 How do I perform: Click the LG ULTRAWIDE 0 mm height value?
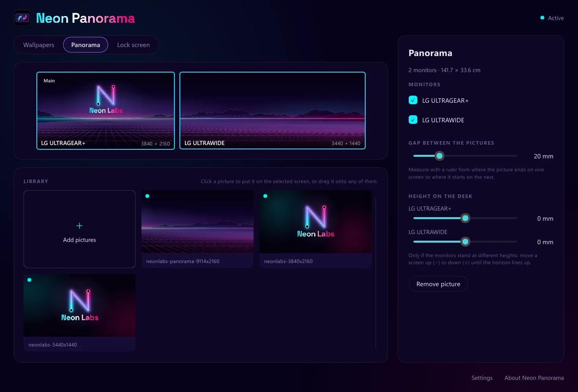pos(545,242)
